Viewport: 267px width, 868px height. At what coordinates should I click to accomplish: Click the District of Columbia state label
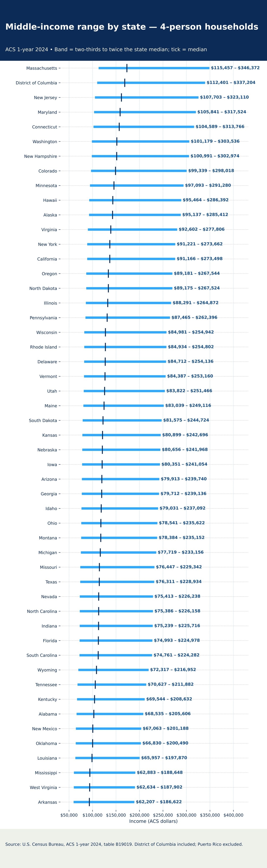(x=36, y=83)
